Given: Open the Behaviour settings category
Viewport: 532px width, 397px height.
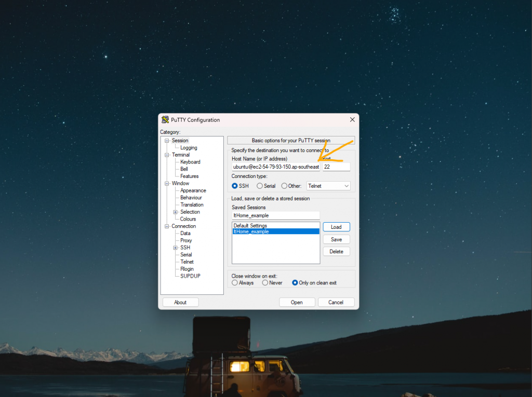Looking at the screenshot, I should [191, 197].
